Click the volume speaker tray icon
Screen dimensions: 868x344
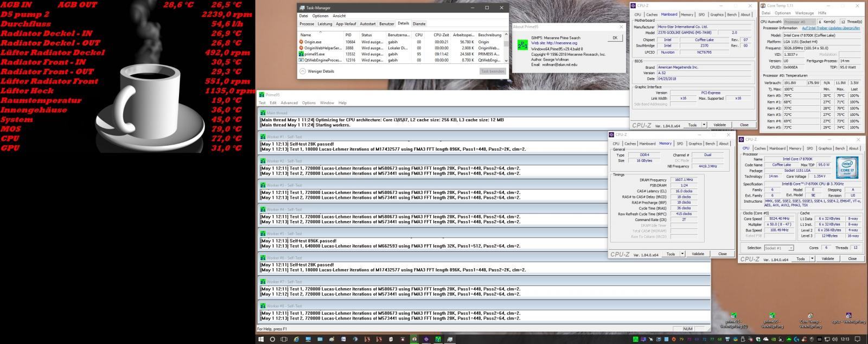point(834,339)
